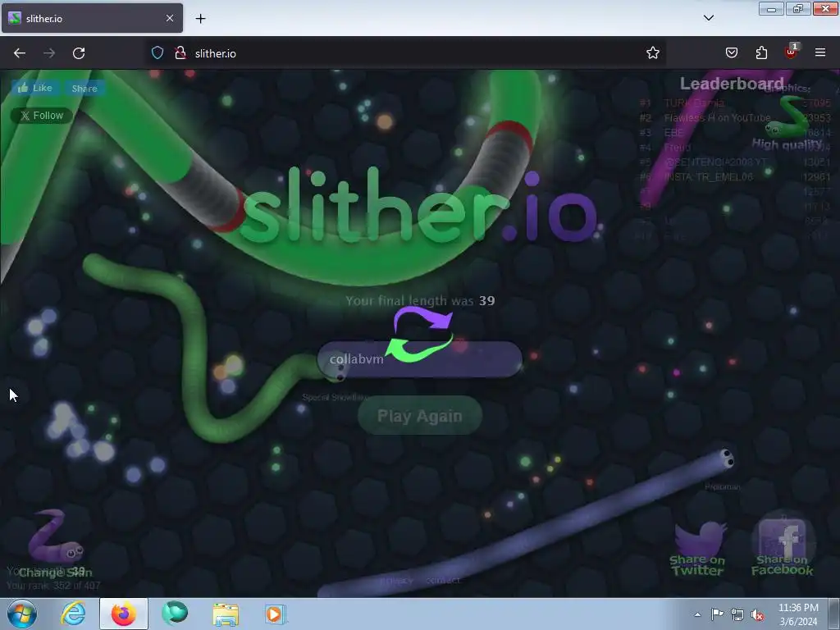Launch Internet Explorer from the taskbar
This screenshot has height=630, width=840.
click(73, 614)
